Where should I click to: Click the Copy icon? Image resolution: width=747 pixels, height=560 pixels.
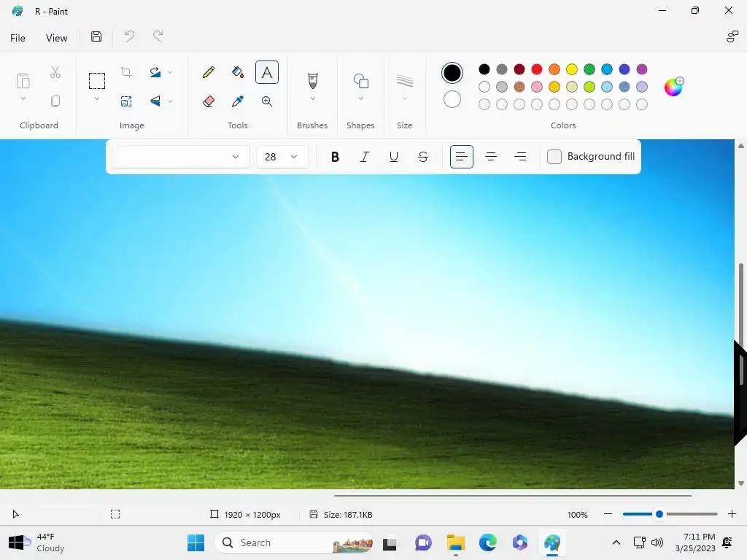click(55, 101)
